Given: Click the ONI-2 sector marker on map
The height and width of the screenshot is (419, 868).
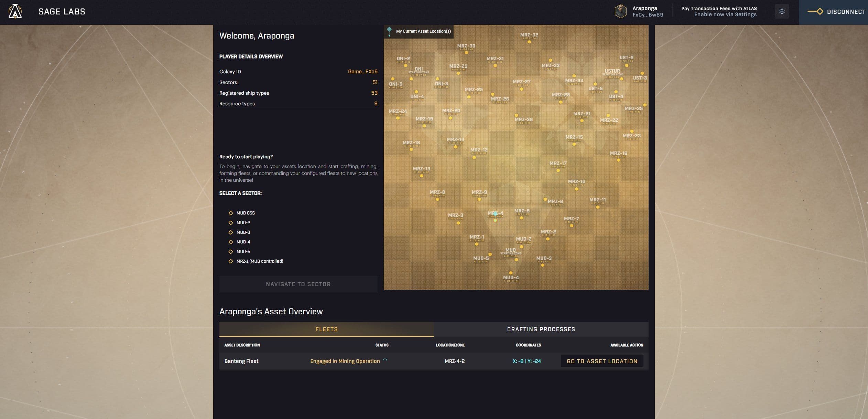Looking at the screenshot, I should point(405,65).
